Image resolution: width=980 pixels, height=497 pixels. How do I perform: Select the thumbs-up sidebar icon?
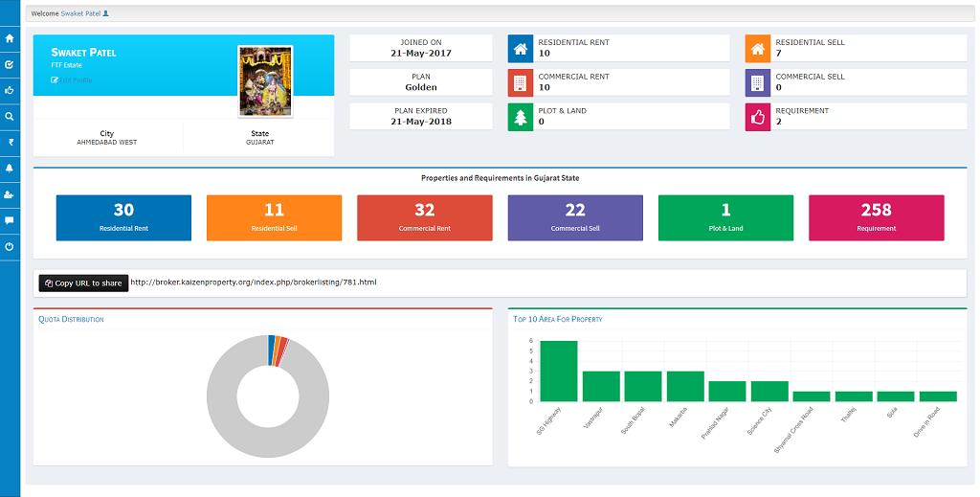(10, 91)
